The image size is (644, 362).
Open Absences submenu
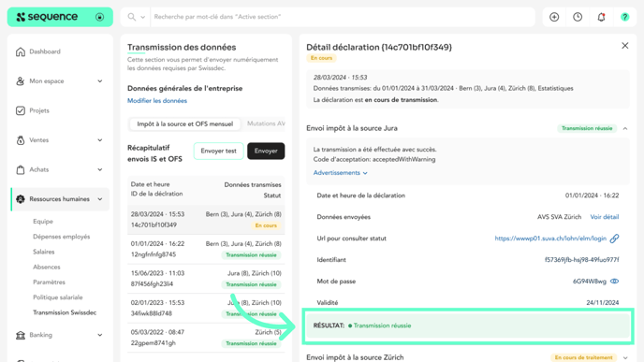pos(47,268)
